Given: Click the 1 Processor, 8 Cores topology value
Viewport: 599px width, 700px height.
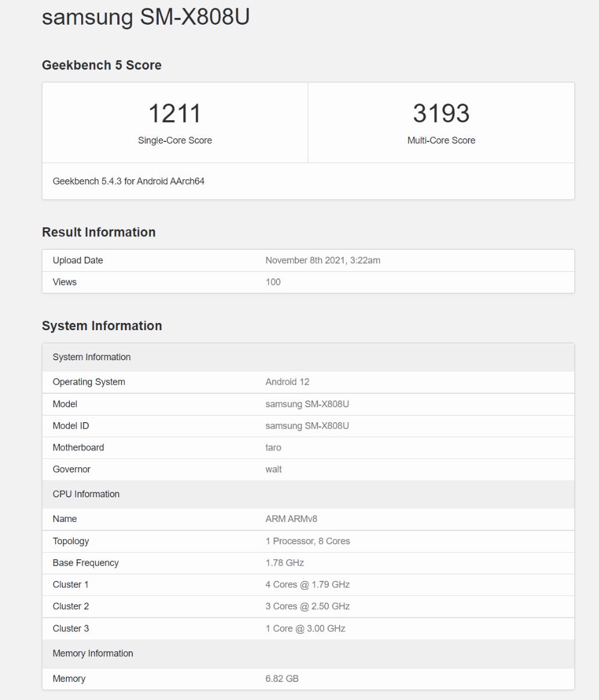Looking at the screenshot, I should (x=307, y=541).
